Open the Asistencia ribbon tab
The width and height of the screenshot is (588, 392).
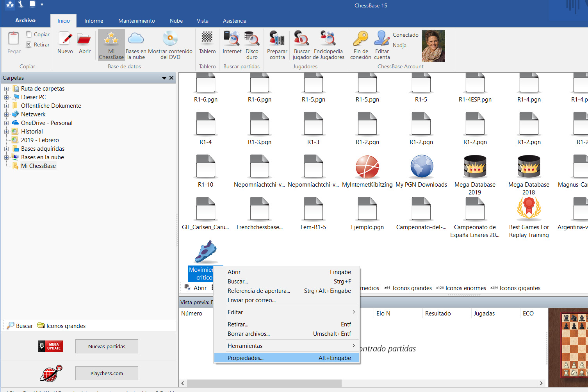[x=235, y=21]
